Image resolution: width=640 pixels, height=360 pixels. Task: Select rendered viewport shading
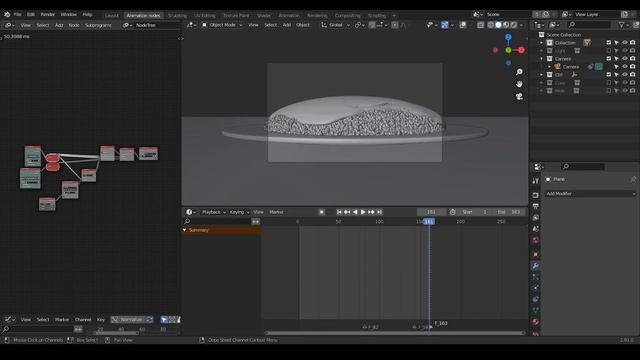pyautogui.click(x=513, y=25)
